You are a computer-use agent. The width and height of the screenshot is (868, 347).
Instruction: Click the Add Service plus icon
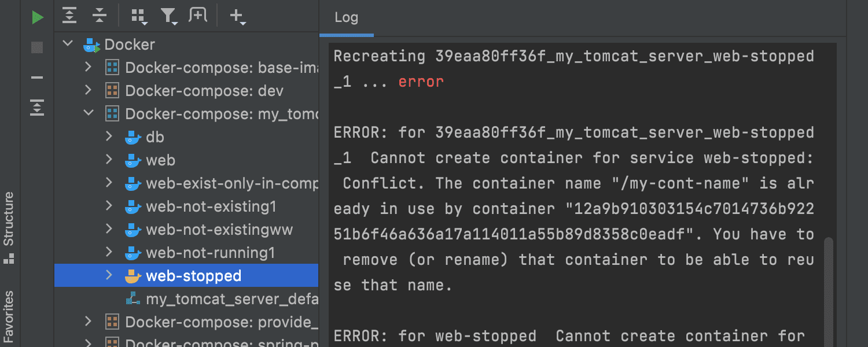237,16
